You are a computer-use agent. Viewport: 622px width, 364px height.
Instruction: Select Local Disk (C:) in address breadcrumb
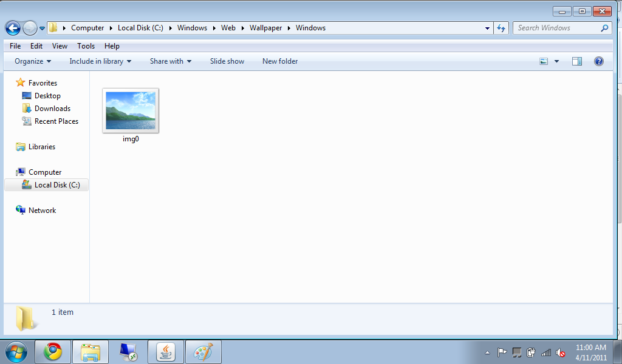point(140,28)
